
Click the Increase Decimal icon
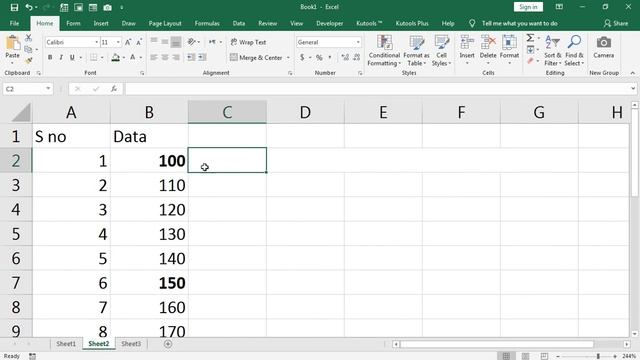click(345, 58)
